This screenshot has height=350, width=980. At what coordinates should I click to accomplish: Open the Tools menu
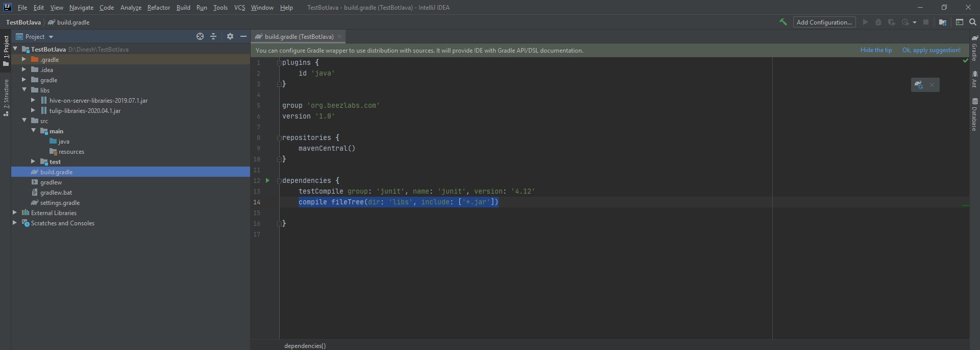pyautogui.click(x=220, y=7)
